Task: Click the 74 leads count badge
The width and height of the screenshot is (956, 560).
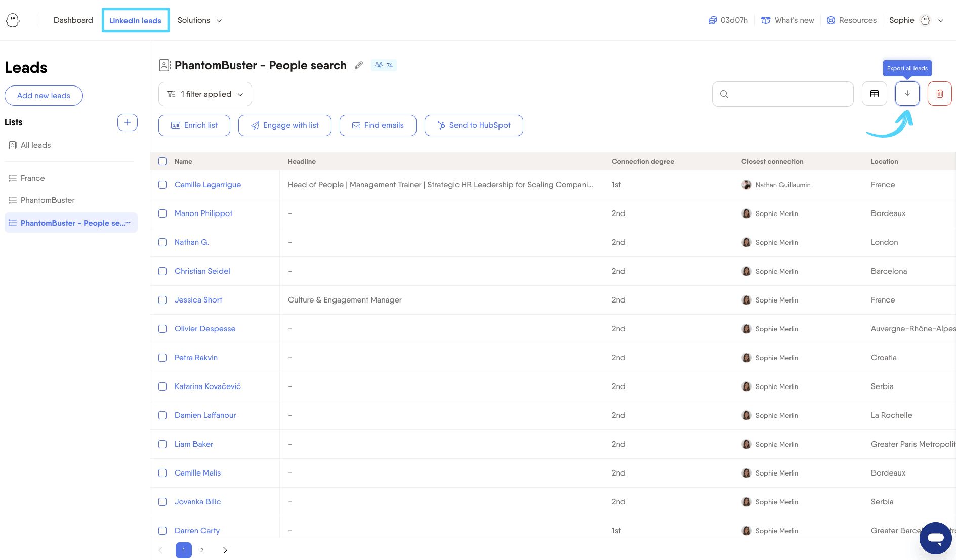Action: click(384, 65)
